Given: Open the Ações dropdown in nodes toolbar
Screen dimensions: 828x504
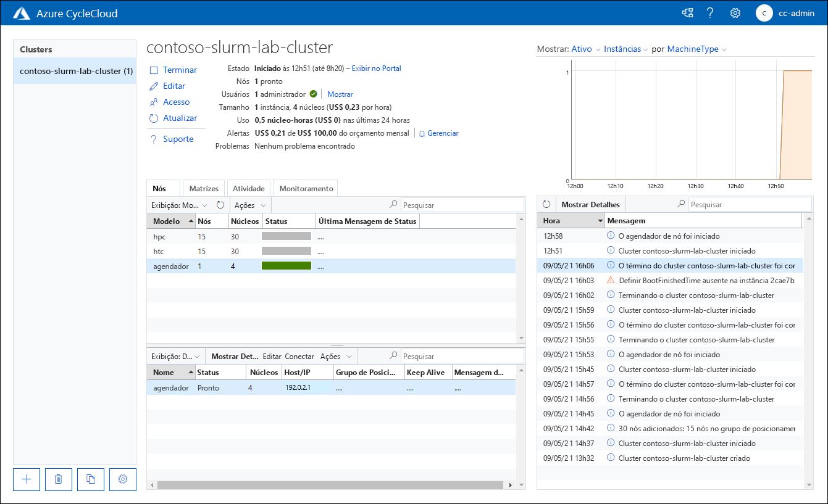Looking at the screenshot, I should (250, 205).
